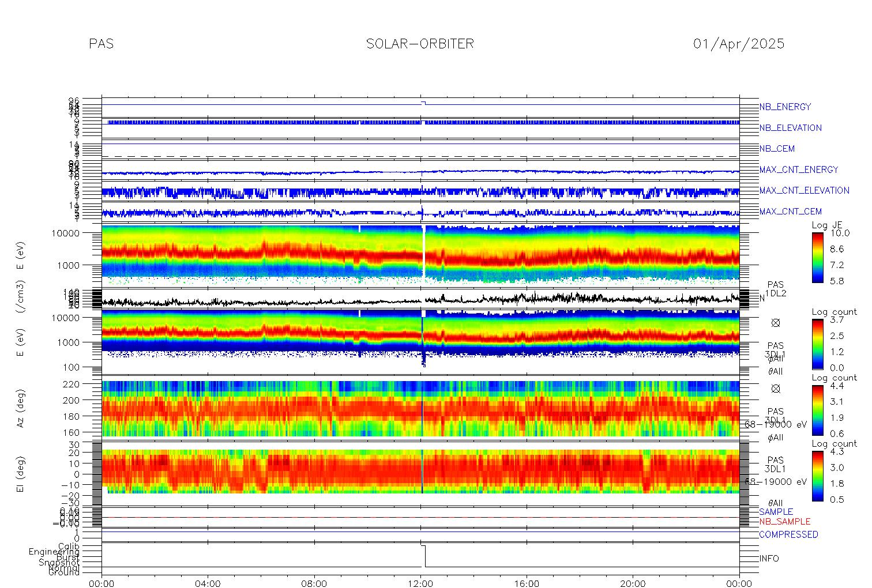872x588 pixels.
Task: Click the SOLAR-ORBITER heading
Action: pos(420,44)
